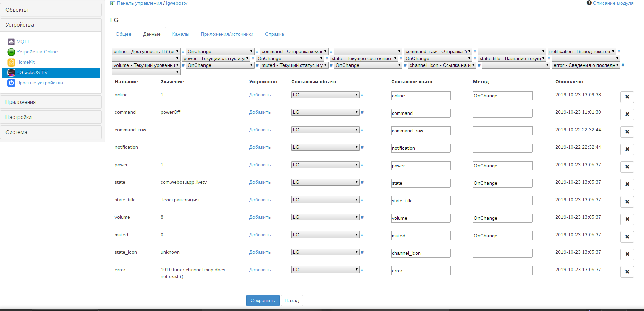This screenshot has height=311, width=644.
Task: Click the X button on state_icon row
Action: click(x=627, y=254)
